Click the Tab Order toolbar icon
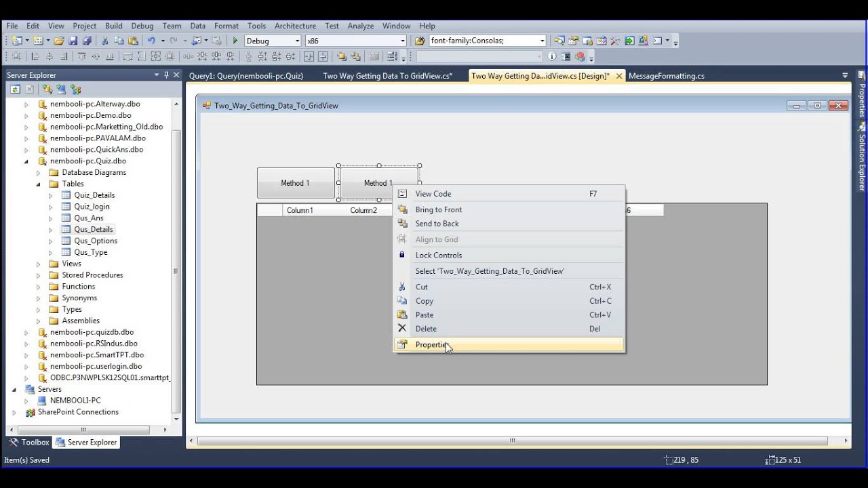 [x=391, y=57]
